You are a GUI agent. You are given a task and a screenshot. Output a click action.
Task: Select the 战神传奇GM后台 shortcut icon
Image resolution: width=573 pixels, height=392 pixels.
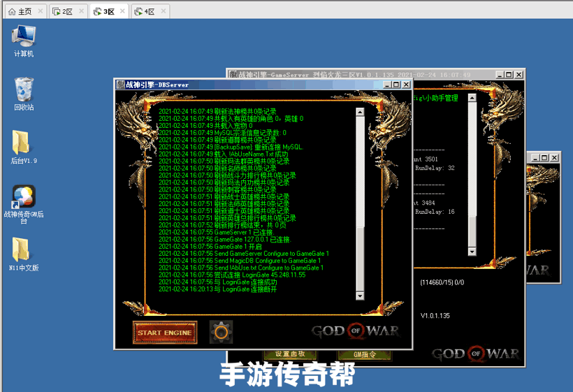(23, 204)
